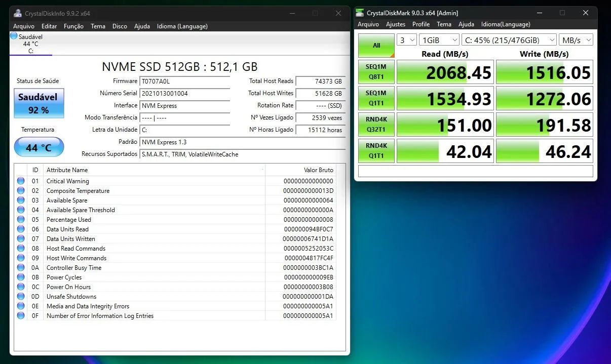Open drive selector C: 45% (215/476GiB)
Viewport: 611px width, 364px height.
(509, 40)
